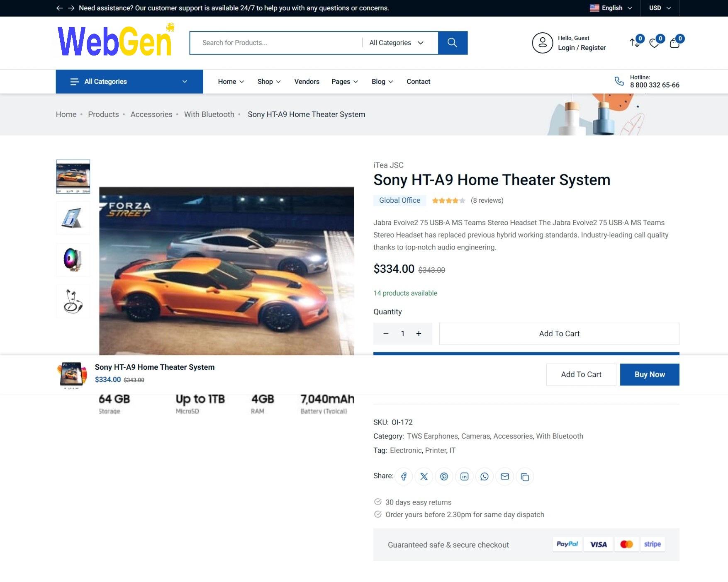Viewport: 728px width, 582px height.
Task: Open the Printer tag link
Action: click(x=435, y=450)
